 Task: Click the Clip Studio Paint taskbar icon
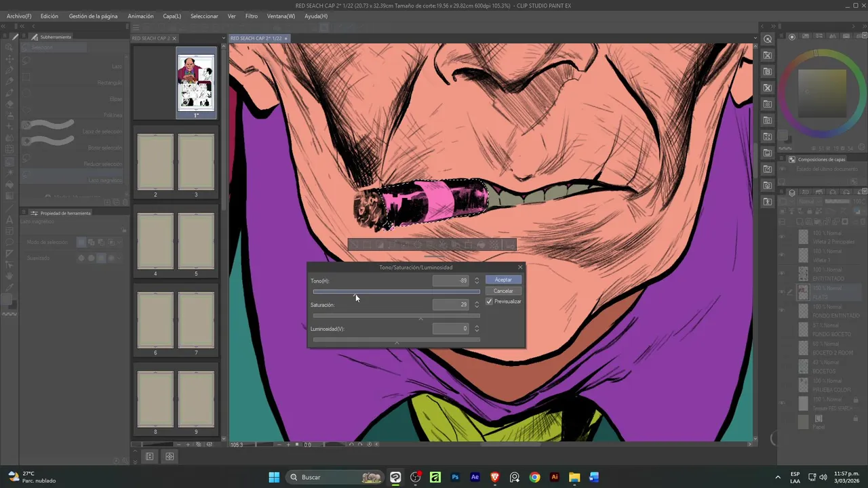coord(395,477)
